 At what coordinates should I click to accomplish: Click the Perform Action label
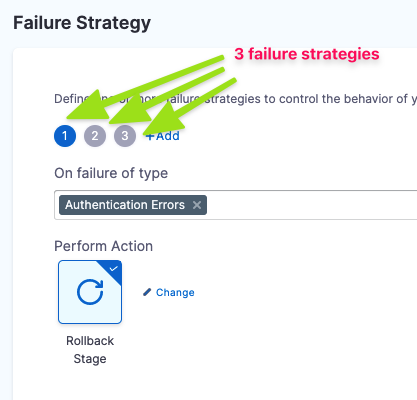click(104, 246)
